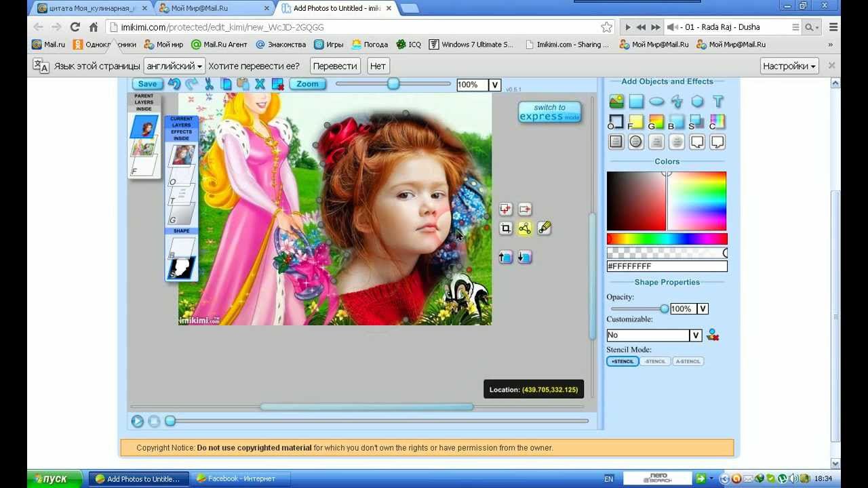Move the layer down with arrow icon
Screen dimensions: 868x488
(x=525, y=257)
